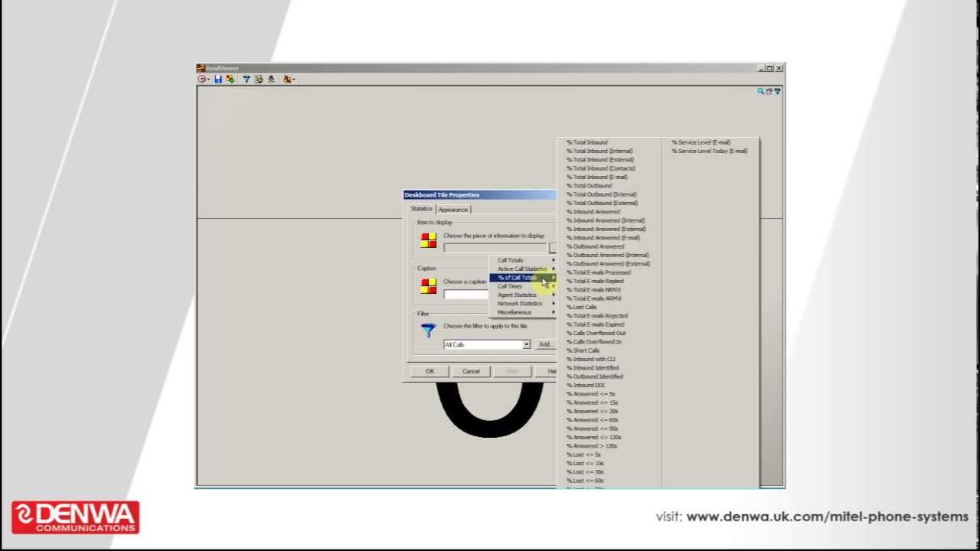Open the Miscellaneous submenu

[523, 312]
